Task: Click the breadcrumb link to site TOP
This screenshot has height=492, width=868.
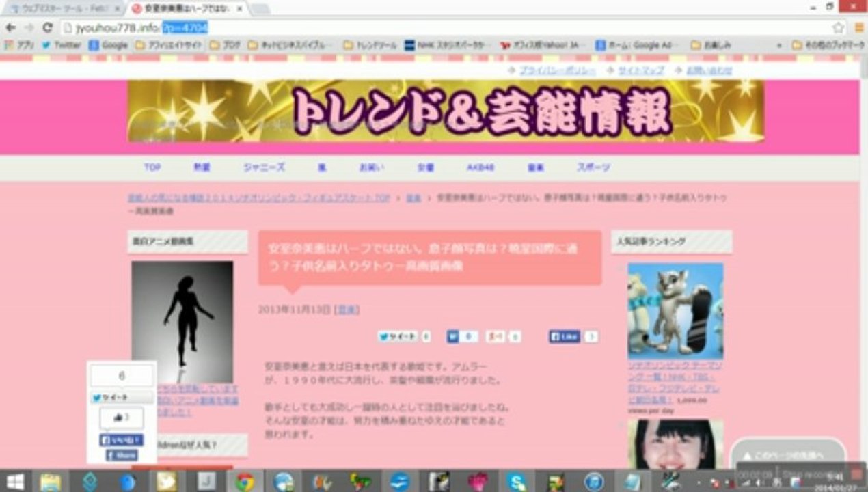Action: click(x=259, y=198)
